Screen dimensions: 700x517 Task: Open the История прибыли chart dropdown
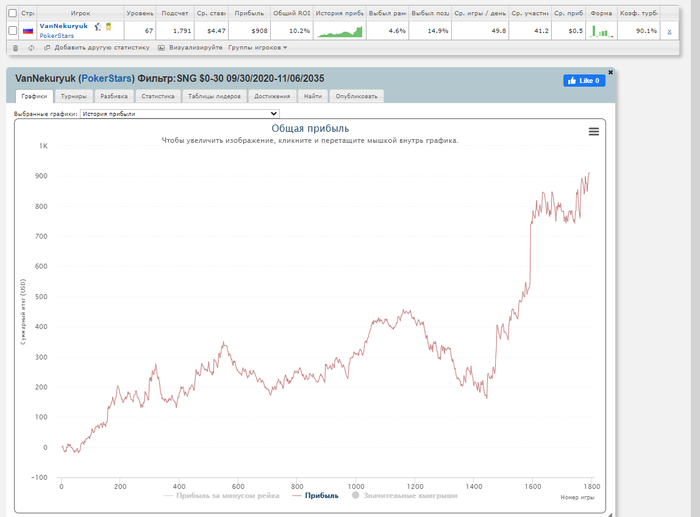[x=180, y=114]
